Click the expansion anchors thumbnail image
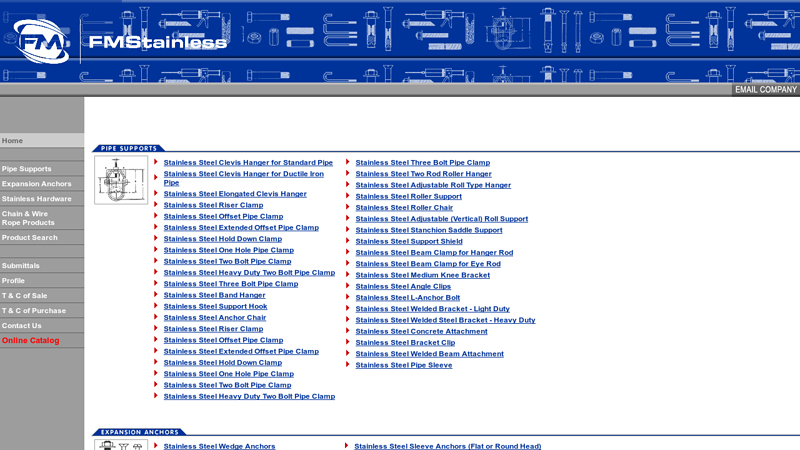The image size is (800, 450). pos(121,445)
